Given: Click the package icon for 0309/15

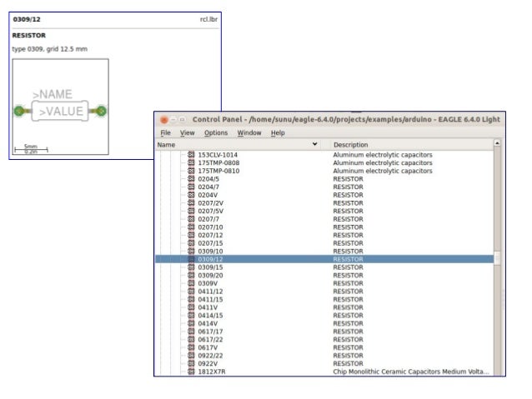Looking at the screenshot, I should 191,267.
